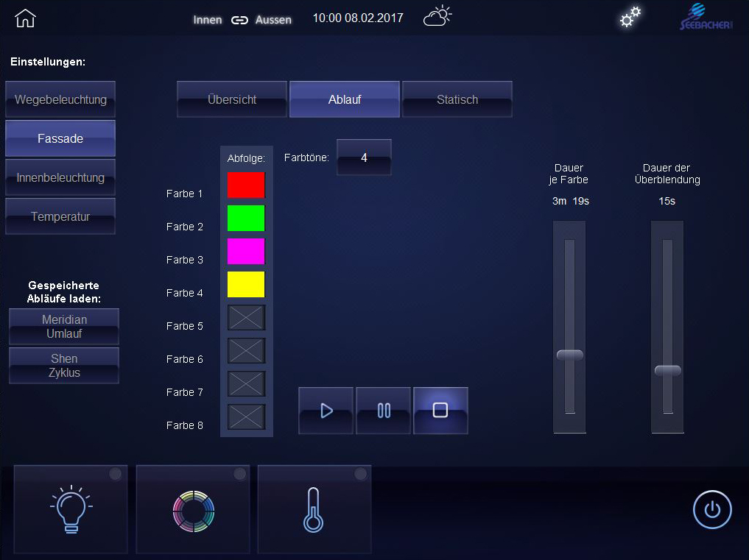Start the sequence with play button
Screen dimensions: 749x560
coord(326,411)
